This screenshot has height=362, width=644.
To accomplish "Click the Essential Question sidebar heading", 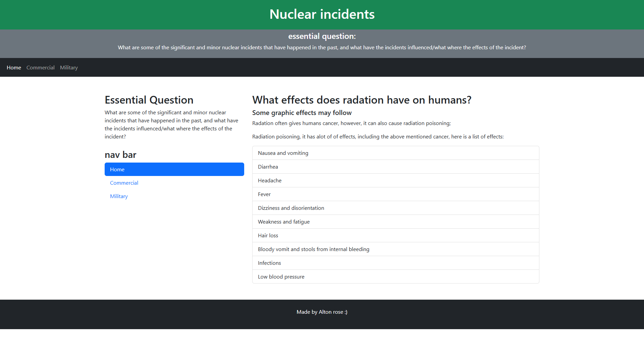I will point(149,100).
